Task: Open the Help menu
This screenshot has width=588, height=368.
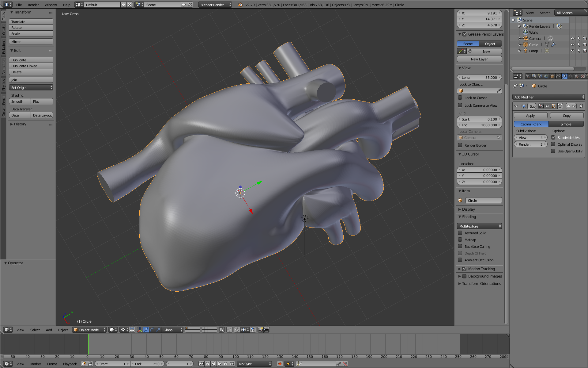Action: (66, 5)
